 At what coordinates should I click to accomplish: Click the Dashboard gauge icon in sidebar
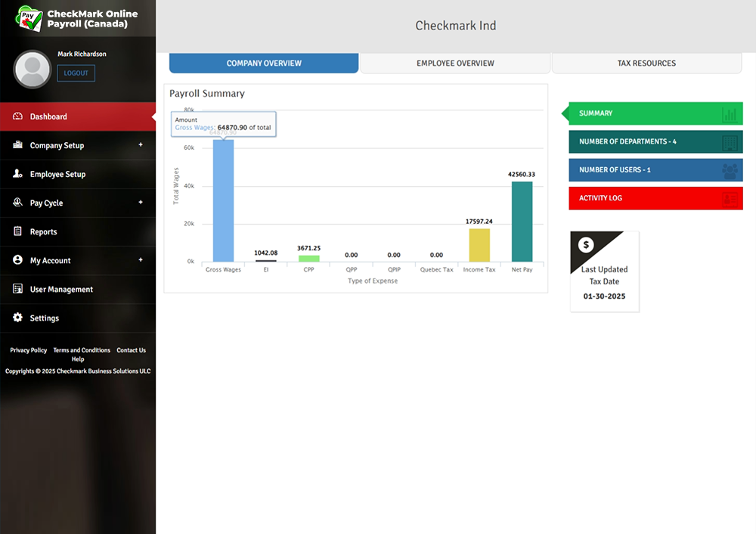[18, 116]
